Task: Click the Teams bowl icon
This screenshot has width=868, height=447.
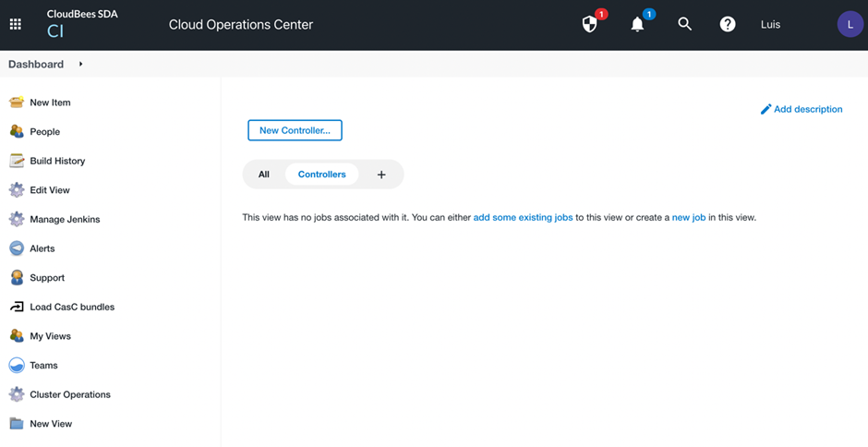Action: (x=17, y=365)
